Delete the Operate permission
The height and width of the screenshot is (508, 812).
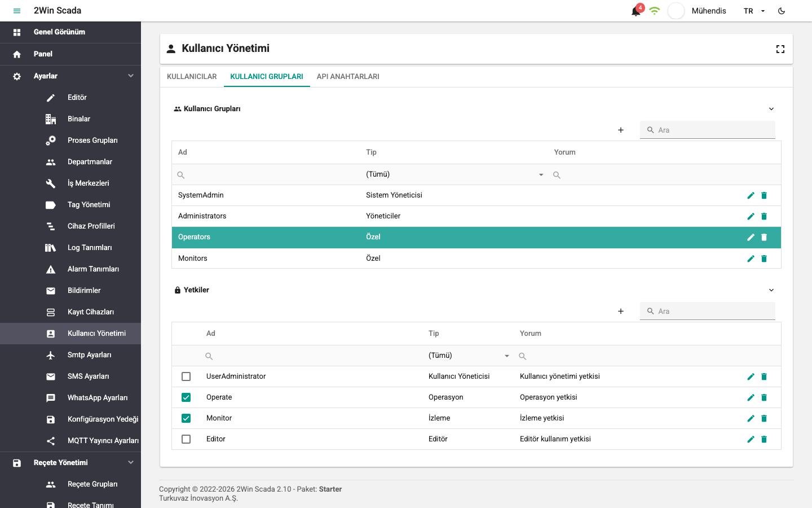(764, 397)
